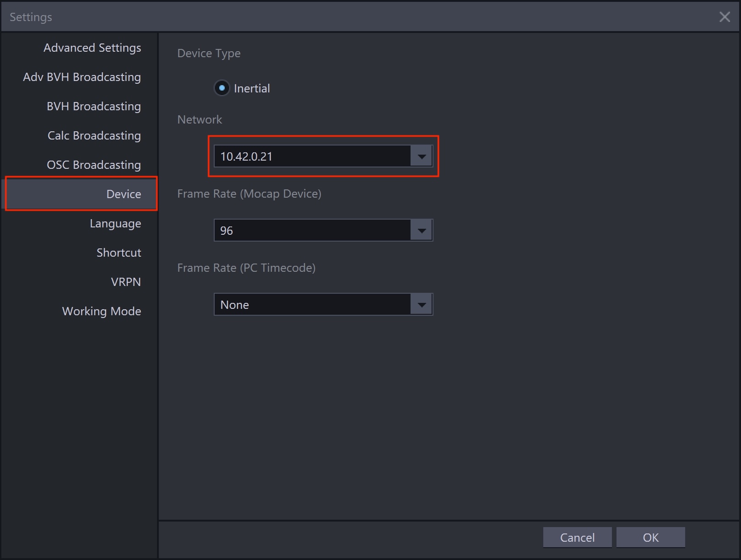Confirm settings with the OK button
741x560 pixels.
point(650,538)
